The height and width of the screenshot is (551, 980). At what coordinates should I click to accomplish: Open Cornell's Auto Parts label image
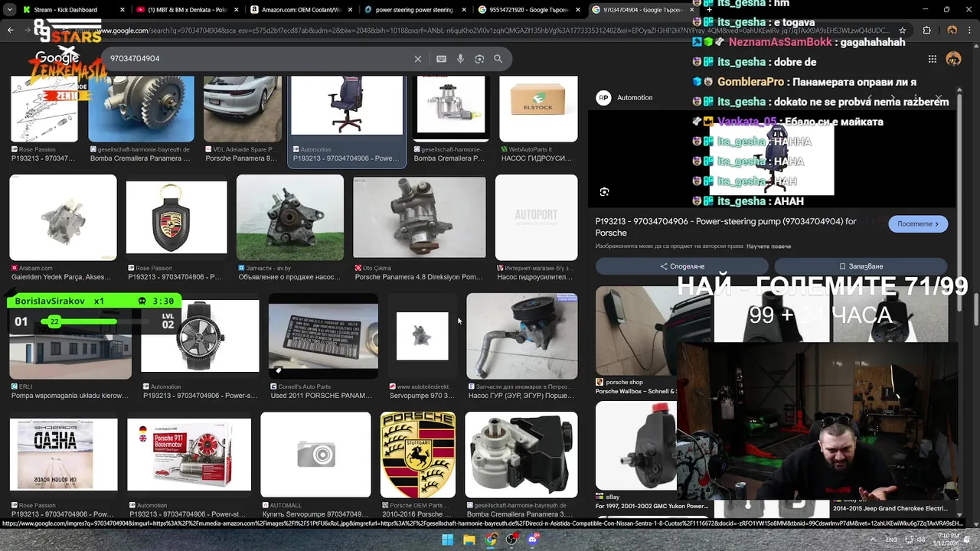click(323, 335)
